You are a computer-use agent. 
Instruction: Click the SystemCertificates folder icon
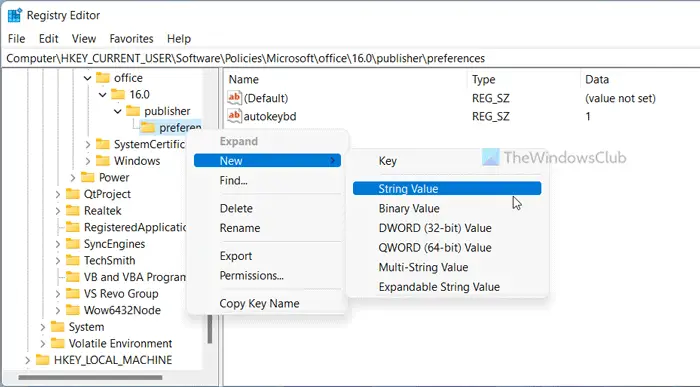pyautogui.click(x=103, y=144)
